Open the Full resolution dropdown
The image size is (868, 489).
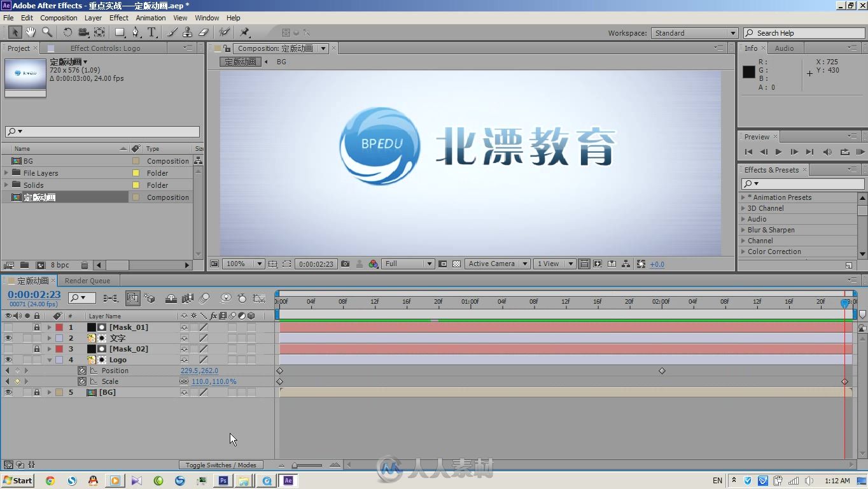tap(408, 264)
